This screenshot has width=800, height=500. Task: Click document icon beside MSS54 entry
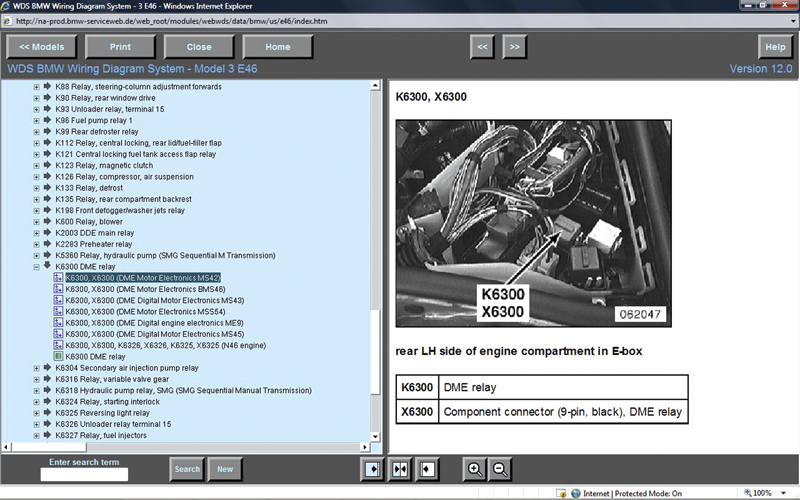coord(58,311)
